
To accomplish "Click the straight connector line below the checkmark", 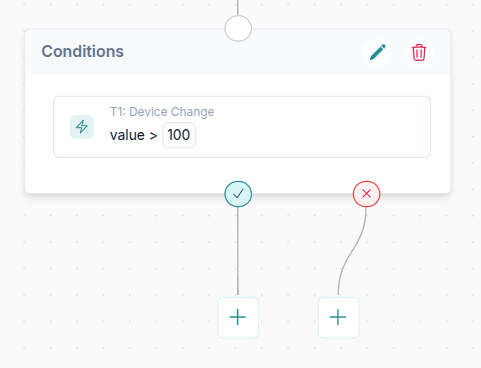I will coord(238,252).
